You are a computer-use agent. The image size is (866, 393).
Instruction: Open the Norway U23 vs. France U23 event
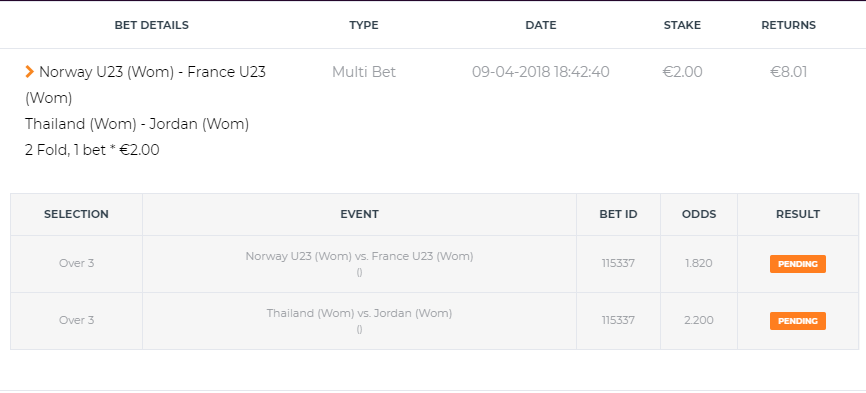tap(360, 257)
